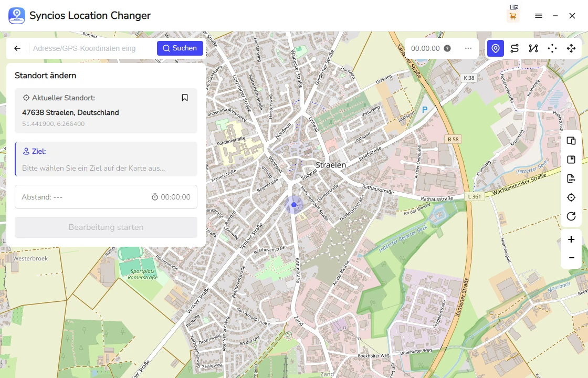Open saved favorites bookmark panel
Image resolution: width=588 pixels, height=378 pixels.
[x=571, y=160]
